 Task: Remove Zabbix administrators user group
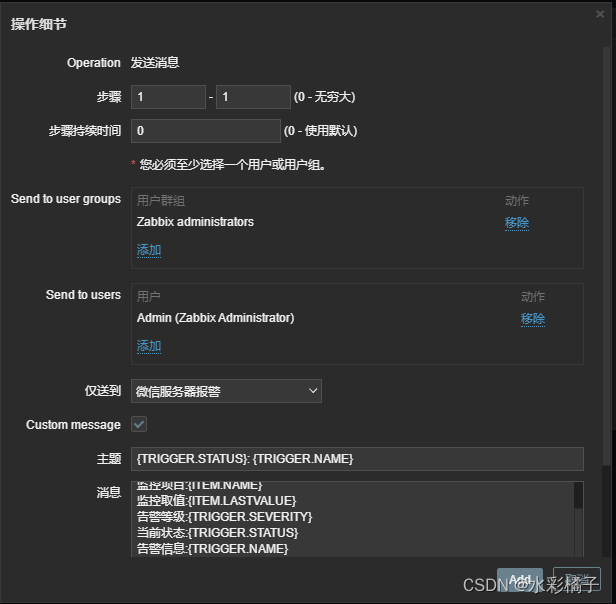point(517,222)
